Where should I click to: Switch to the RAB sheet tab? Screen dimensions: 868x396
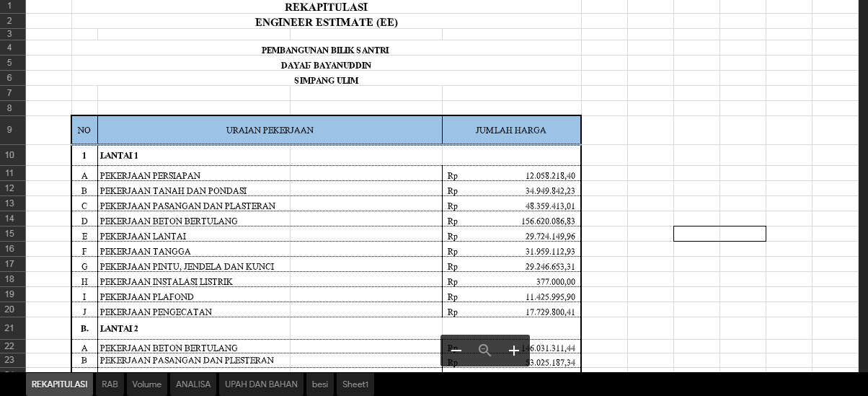(x=110, y=384)
